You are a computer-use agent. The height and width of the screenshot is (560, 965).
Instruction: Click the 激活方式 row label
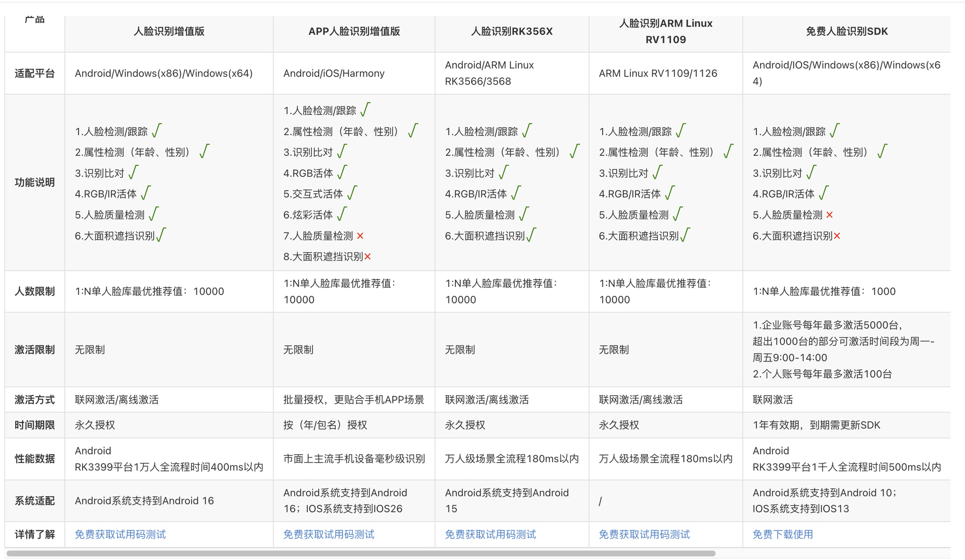[35, 400]
